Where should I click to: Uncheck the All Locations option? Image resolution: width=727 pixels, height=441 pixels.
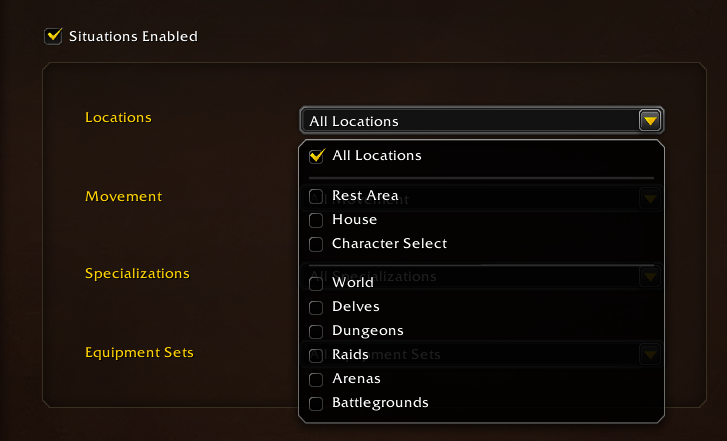(316, 156)
